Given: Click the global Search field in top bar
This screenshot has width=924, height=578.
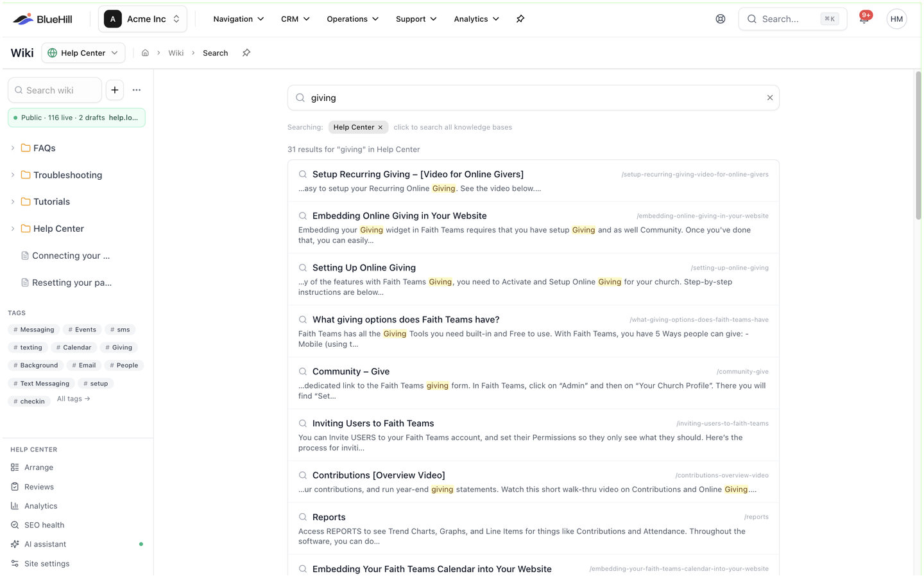Looking at the screenshot, I should 792,19.
